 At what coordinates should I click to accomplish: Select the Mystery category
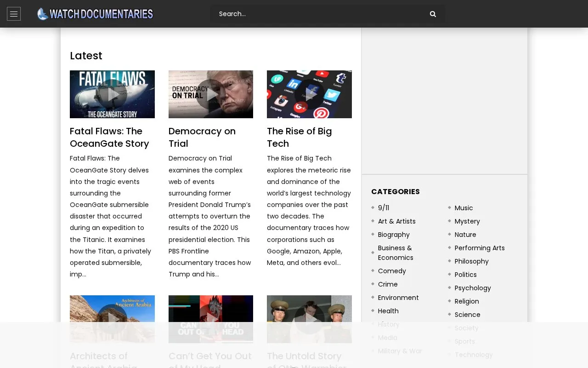[x=467, y=221]
